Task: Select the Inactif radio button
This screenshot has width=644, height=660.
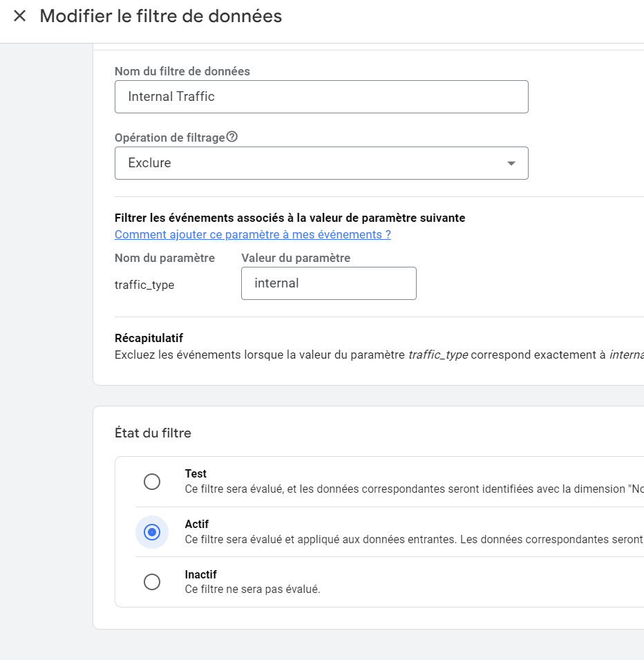Action: point(152,582)
